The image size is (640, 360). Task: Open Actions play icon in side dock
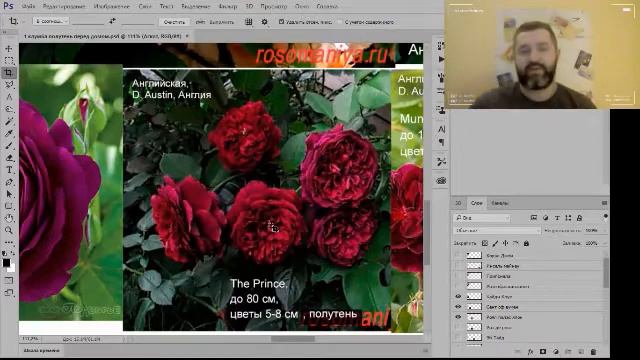tap(441, 59)
